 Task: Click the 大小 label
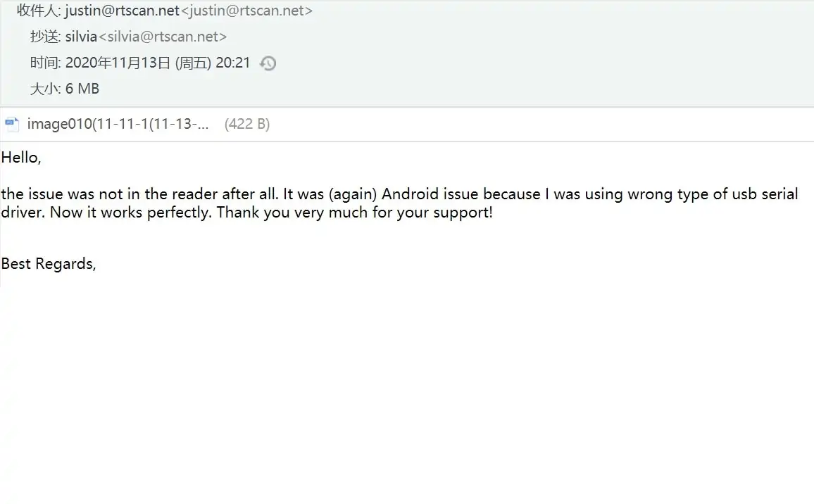[45, 89]
